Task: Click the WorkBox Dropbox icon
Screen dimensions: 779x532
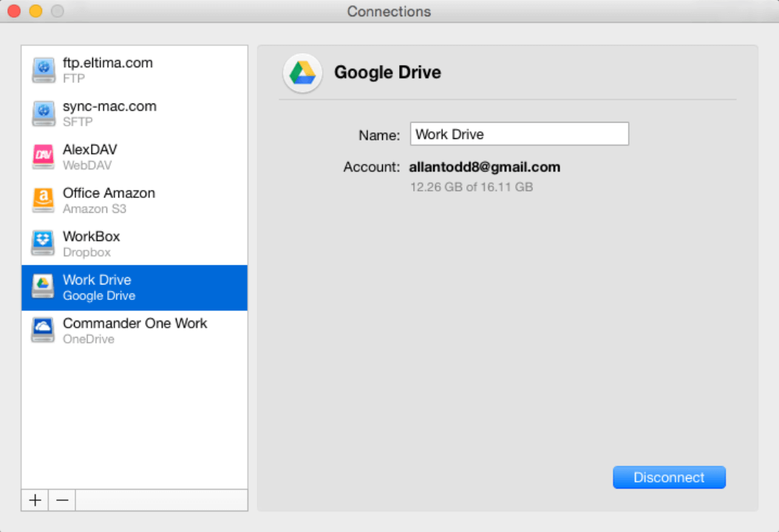Action: [44, 244]
